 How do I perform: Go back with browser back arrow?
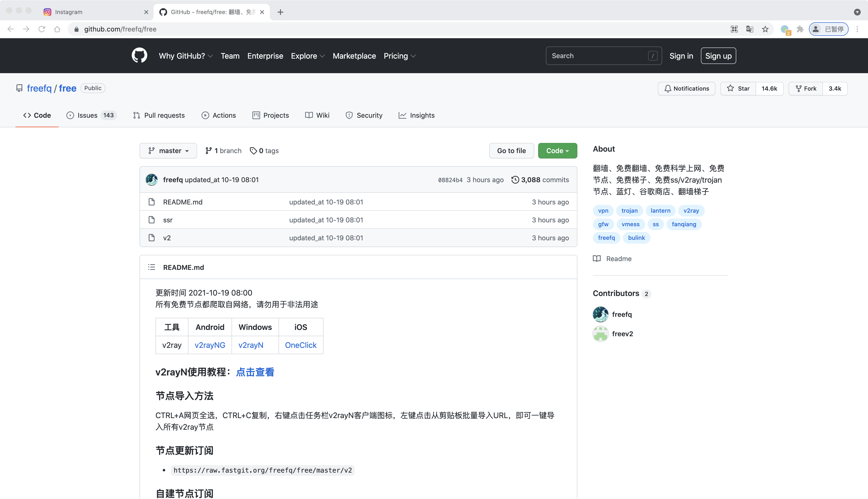(11, 29)
